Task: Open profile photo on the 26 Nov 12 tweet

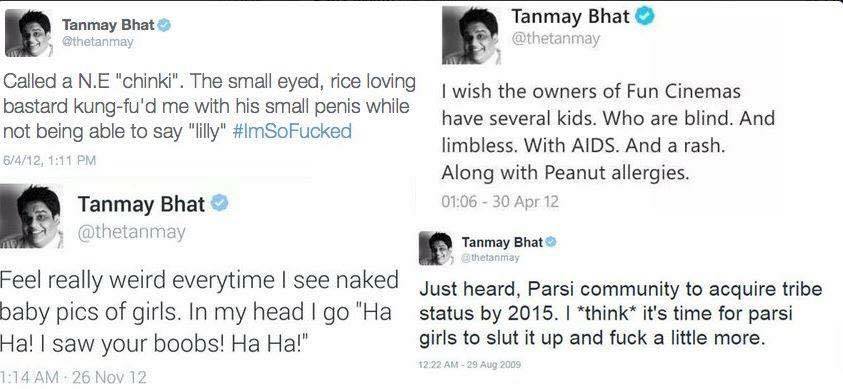Action: coord(32,216)
